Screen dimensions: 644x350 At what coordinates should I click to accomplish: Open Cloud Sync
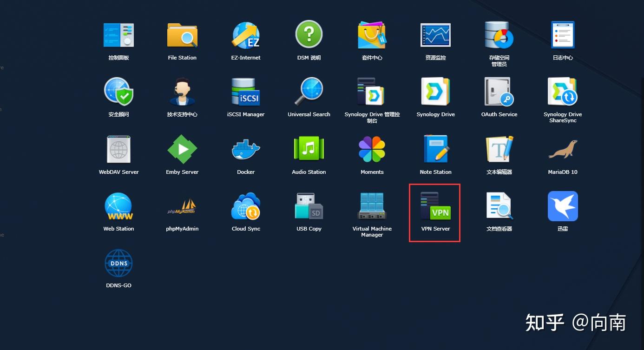click(246, 206)
